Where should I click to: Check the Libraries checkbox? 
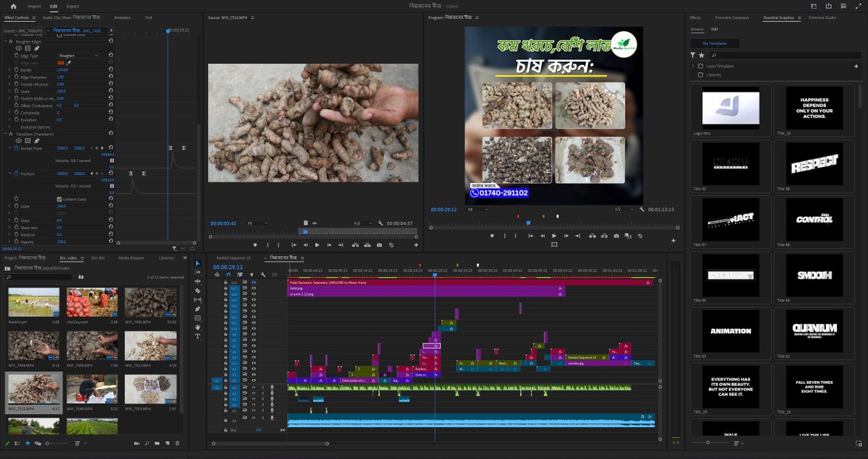tap(700, 74)
